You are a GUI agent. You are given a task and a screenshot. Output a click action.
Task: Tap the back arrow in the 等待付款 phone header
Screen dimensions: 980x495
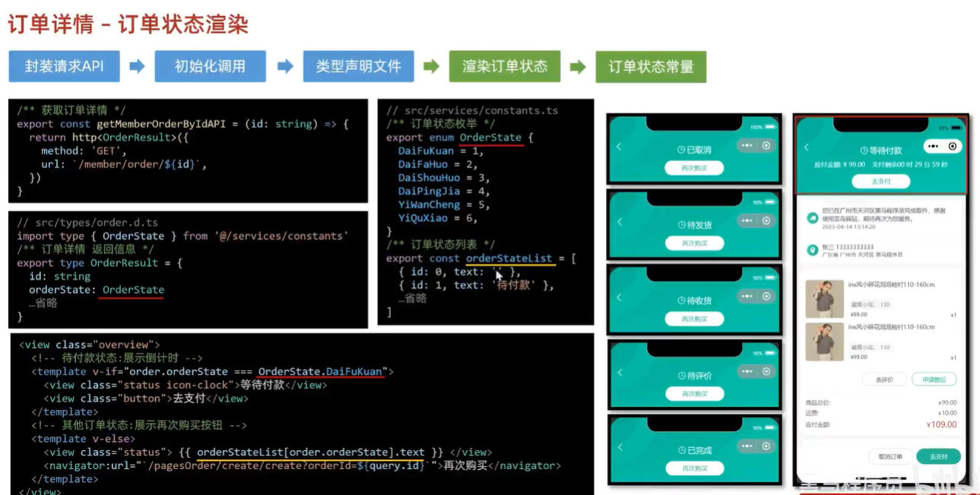point(806,147)
